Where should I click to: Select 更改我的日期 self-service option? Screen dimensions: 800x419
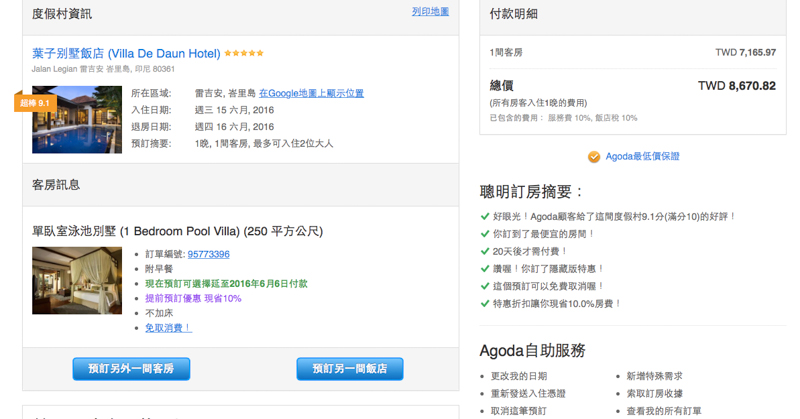click(519, 376)
